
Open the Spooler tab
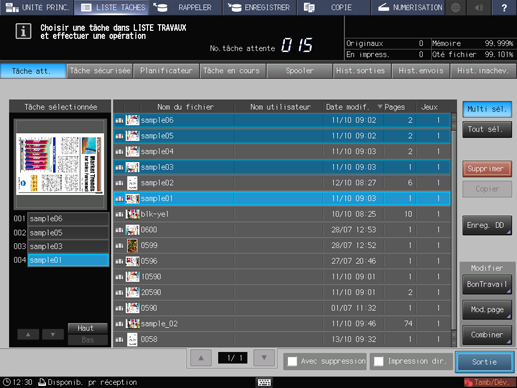click(x=299, y=71)
